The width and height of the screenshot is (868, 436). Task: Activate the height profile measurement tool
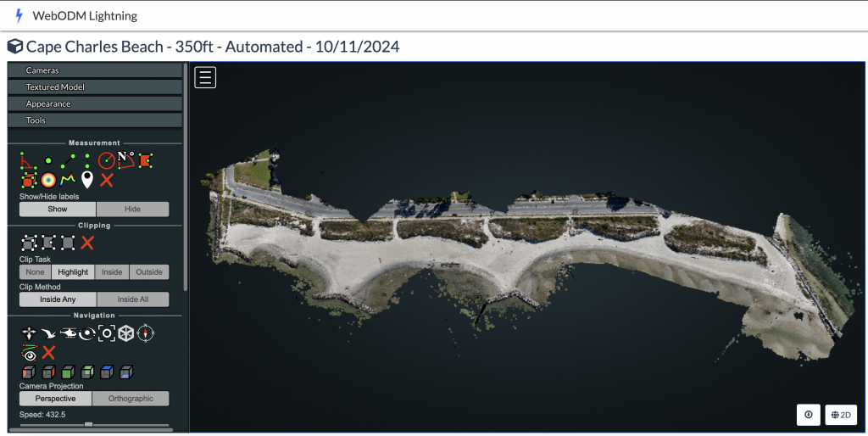click(68, 179)
